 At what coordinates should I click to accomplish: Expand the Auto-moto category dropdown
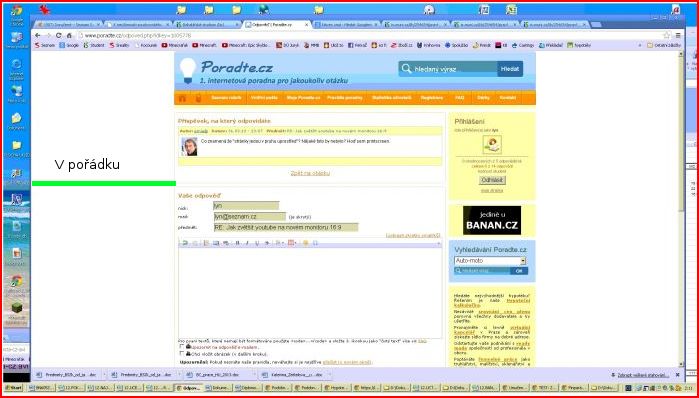(523, 261)
